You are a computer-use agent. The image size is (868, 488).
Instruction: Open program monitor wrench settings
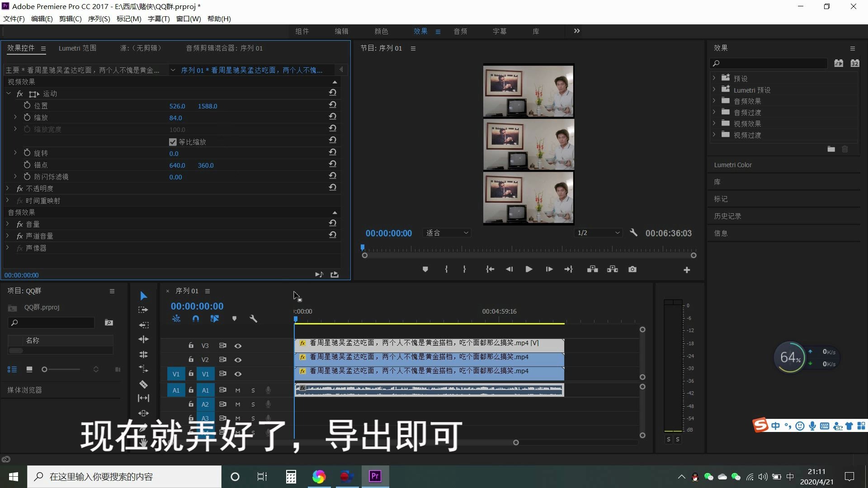[633, 233]
